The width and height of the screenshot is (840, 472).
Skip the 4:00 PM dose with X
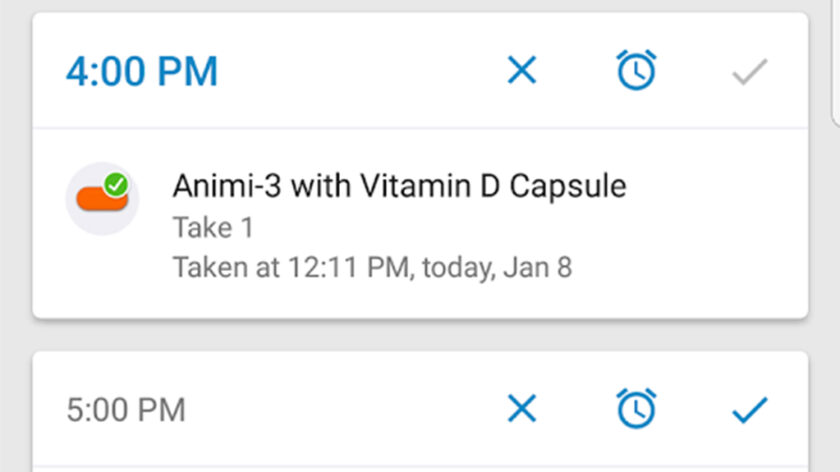[522, 70]
